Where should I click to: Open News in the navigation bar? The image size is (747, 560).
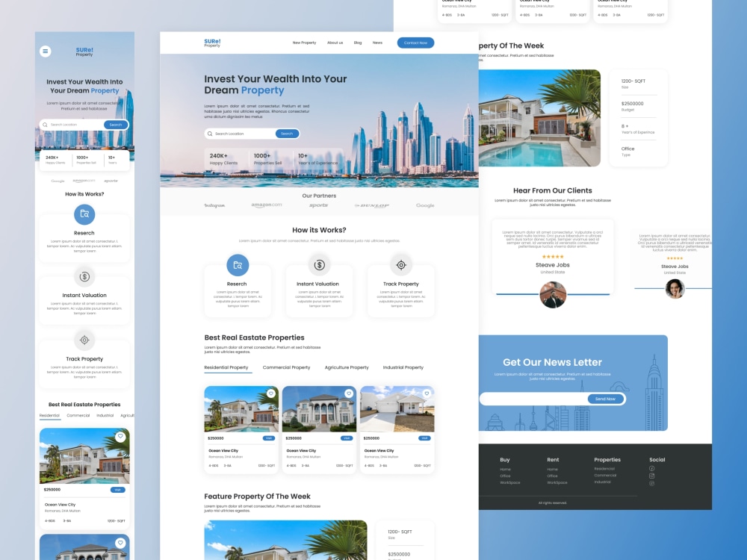tap(377, 43)
